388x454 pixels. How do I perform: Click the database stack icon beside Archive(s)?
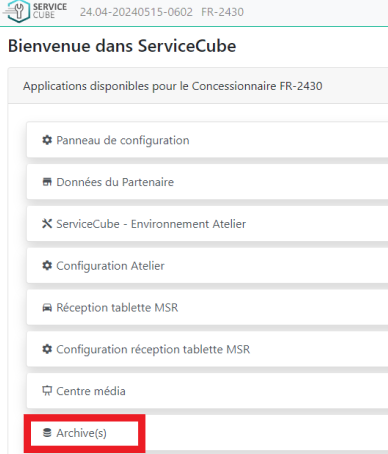point(47,433)
